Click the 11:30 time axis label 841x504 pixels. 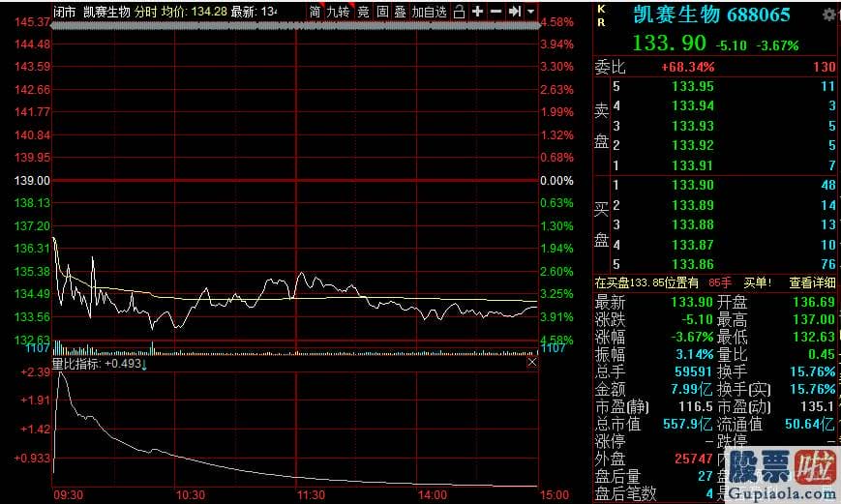click(311, 495)
